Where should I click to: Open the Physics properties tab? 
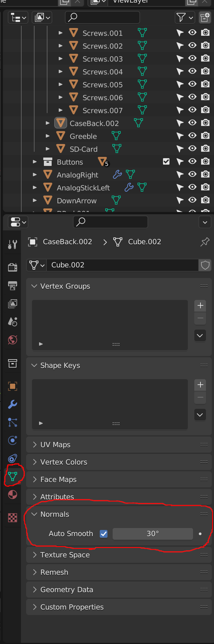(13, 440)
